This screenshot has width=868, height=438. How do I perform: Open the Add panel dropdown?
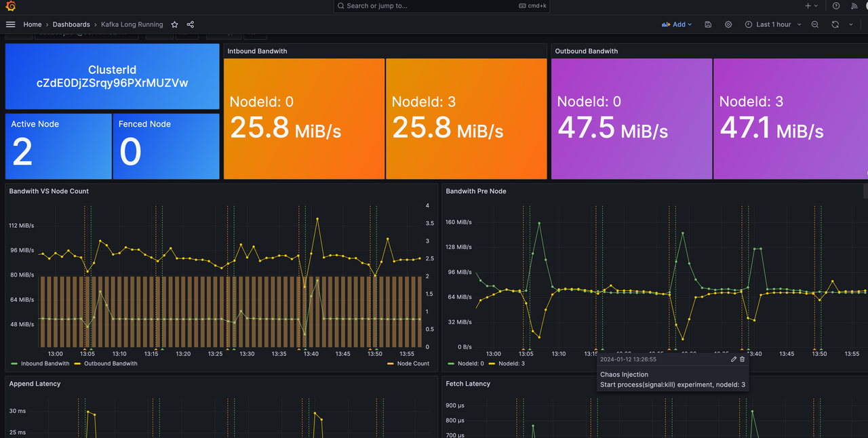pos(677,24)
